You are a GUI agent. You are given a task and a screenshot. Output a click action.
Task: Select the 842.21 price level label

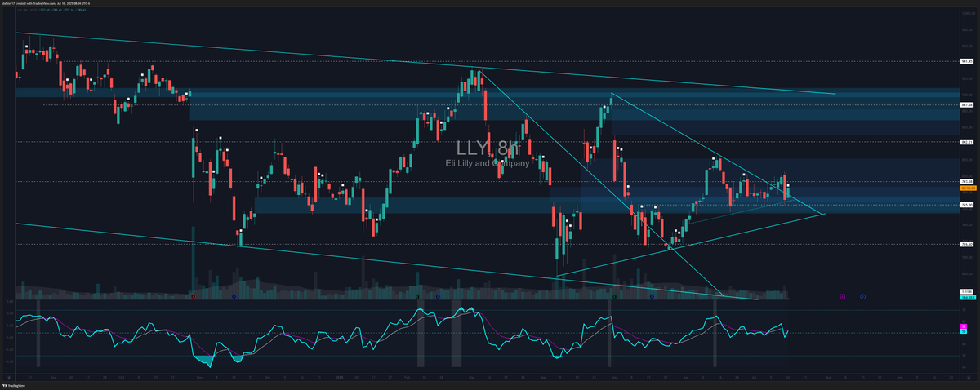(967, 142)
